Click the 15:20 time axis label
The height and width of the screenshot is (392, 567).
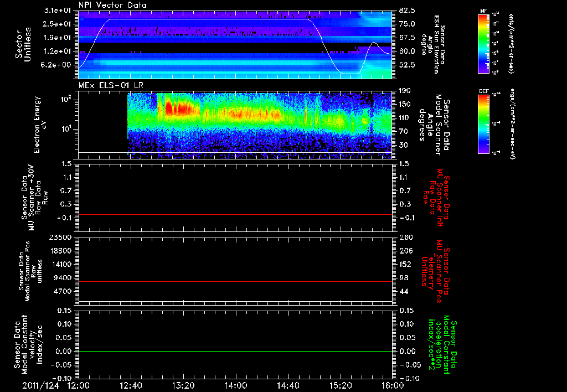click(341, 385)
